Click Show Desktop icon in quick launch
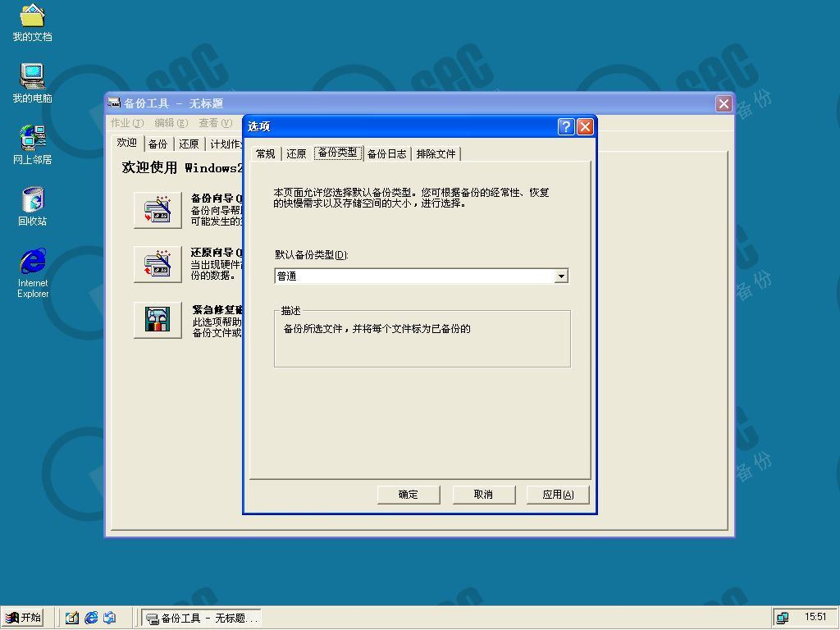Viewport: 840px width, 630px height. coord(72,618)
